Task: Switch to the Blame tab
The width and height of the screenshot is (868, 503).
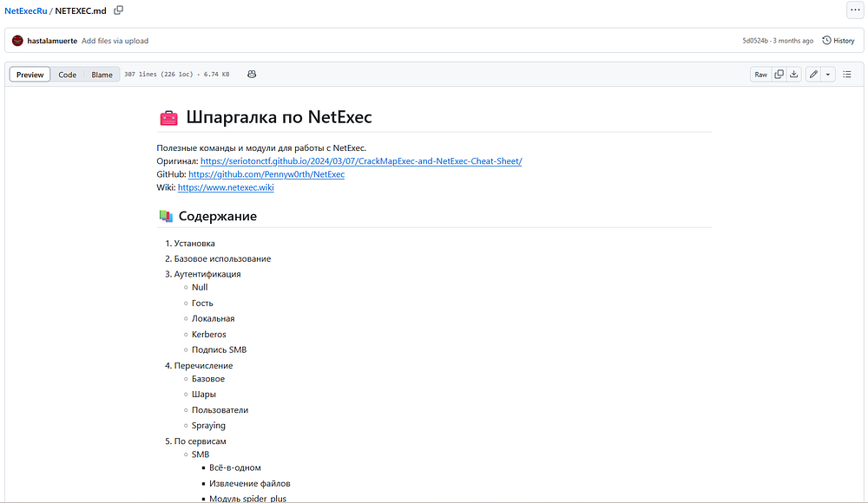Action: click(x=102, y=75)
